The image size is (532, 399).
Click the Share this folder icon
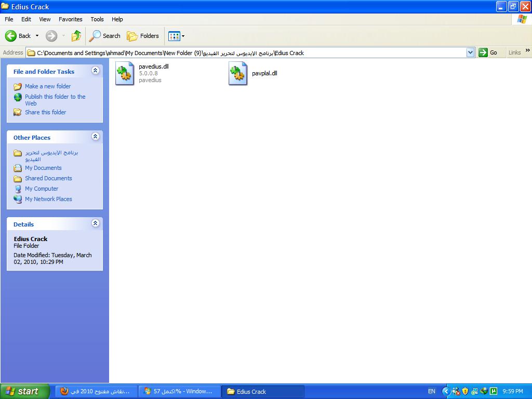pyautogui.click(x=18, y=112)
